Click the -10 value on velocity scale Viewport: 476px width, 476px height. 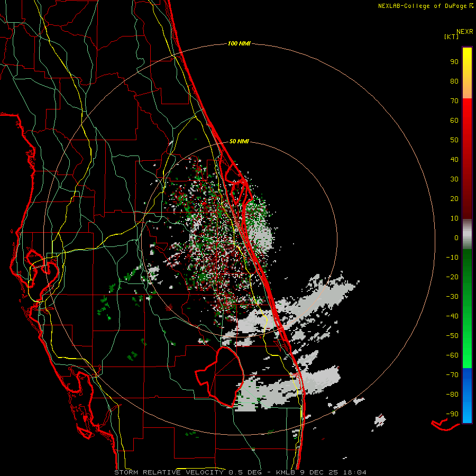pos(452,258)
